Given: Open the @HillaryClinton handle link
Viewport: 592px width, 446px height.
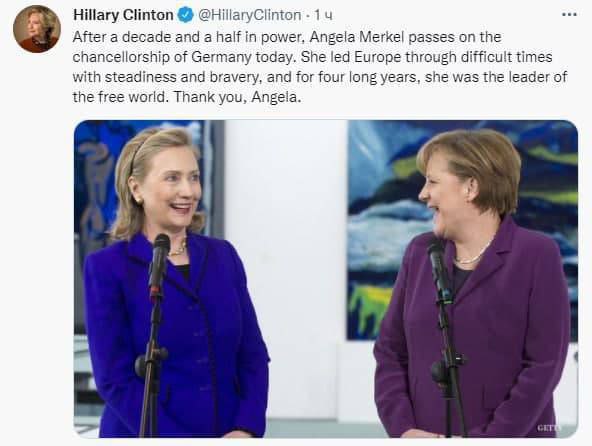Looking at the screenshot, I should tap(250, 15).
